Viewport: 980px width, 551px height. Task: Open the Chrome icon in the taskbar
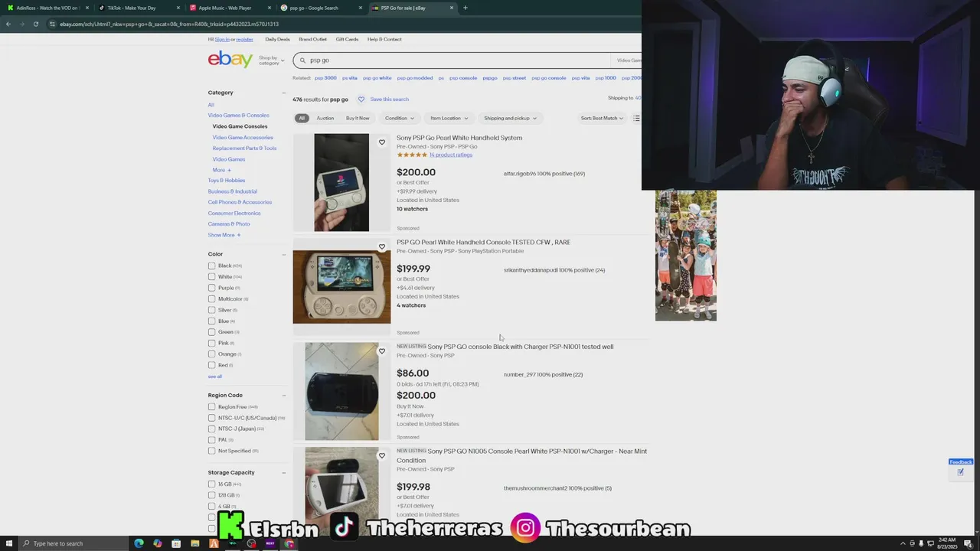click(x=289, y=543)
